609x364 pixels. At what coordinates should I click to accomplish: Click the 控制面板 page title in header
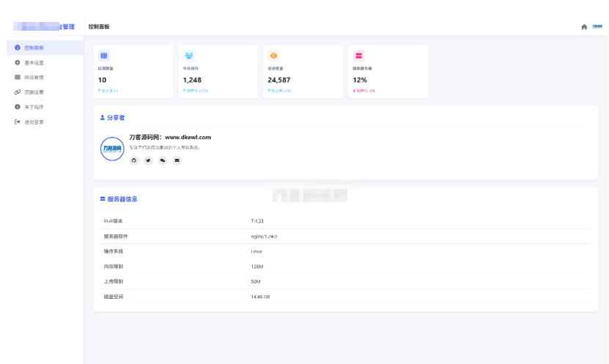tap(99, 27)
